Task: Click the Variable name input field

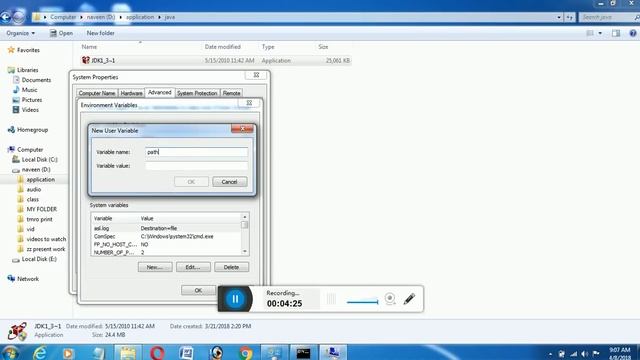Action: pos(196,152)
